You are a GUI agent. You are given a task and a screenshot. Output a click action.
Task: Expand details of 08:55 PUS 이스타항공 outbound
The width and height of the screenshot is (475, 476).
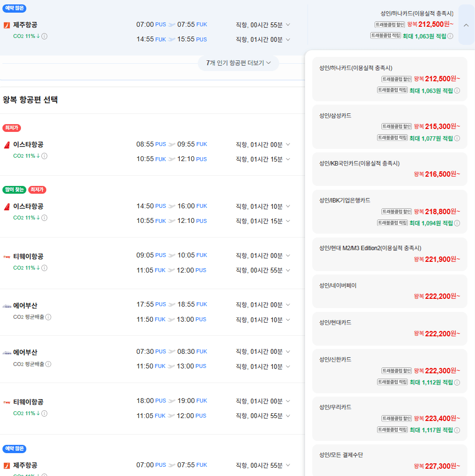pos(288,145)
